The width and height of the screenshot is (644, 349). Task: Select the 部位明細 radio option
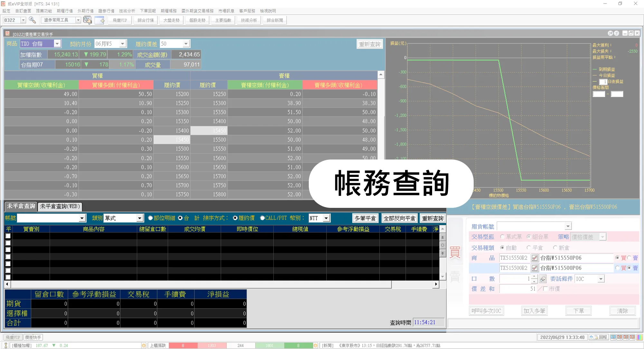click(150, 218)
